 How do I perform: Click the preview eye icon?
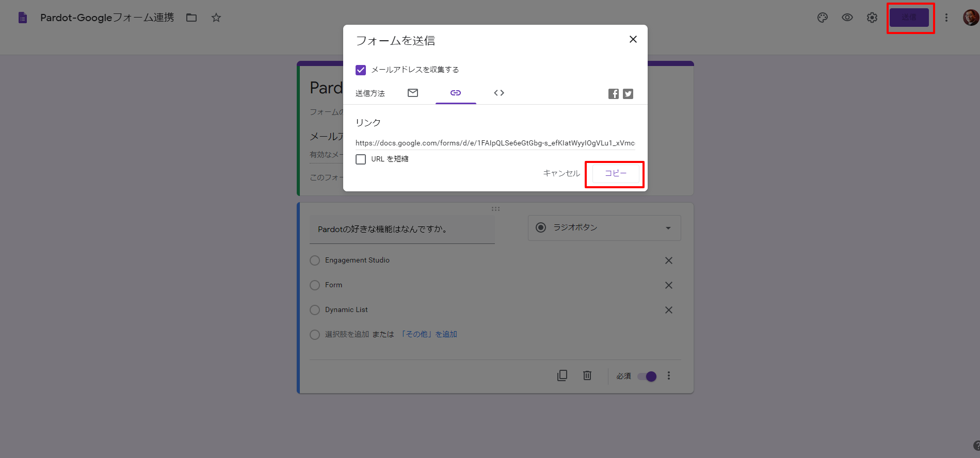[847, 18]
